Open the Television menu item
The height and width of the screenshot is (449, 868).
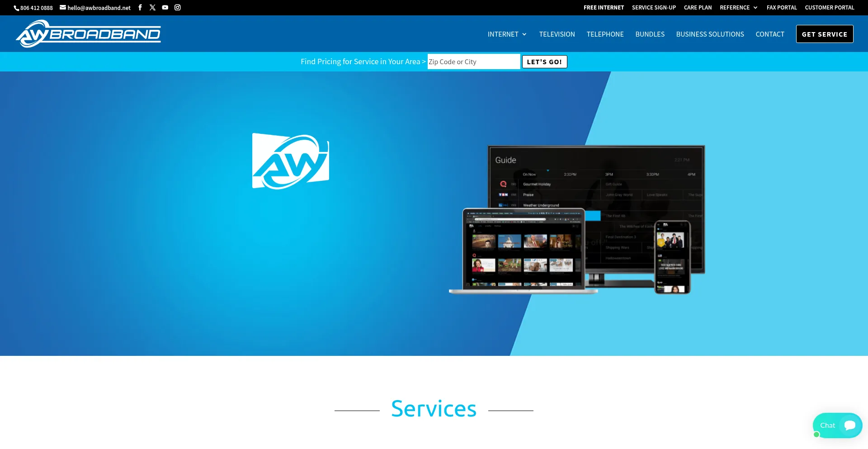pos(557,34)
